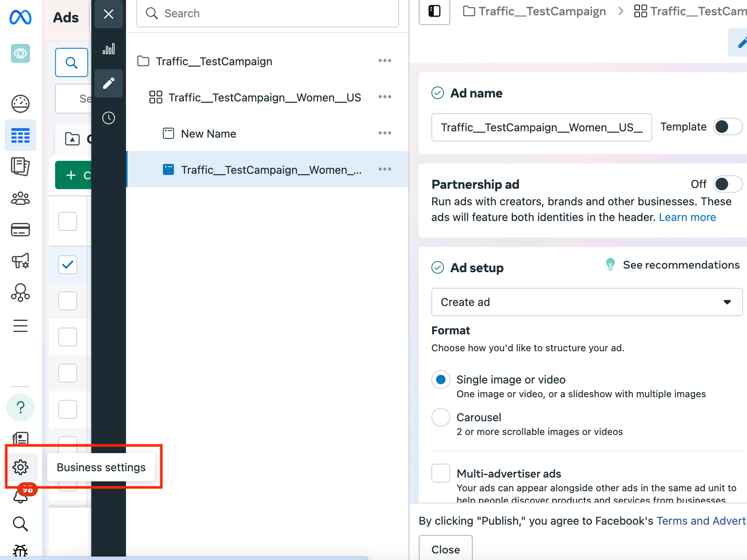Open Business settings gear icon
The height and width of the screenshot is (560, 747).
[x=21, y=467]
